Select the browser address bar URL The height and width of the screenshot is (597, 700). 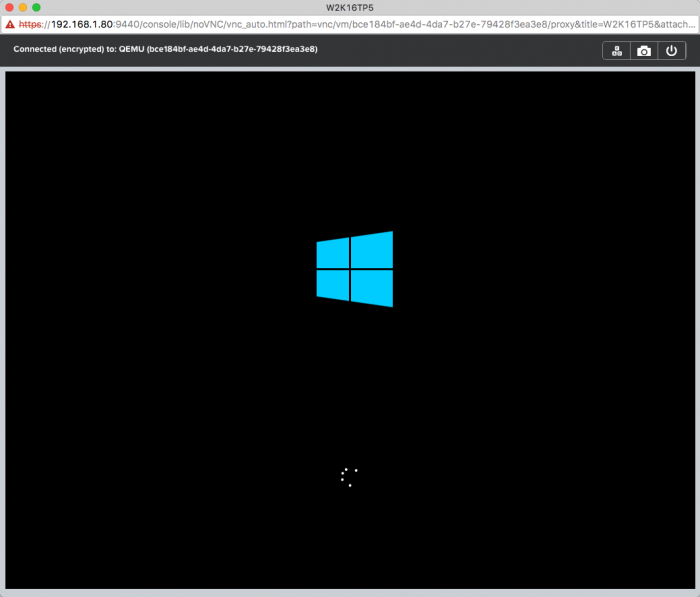pos(357,25)
